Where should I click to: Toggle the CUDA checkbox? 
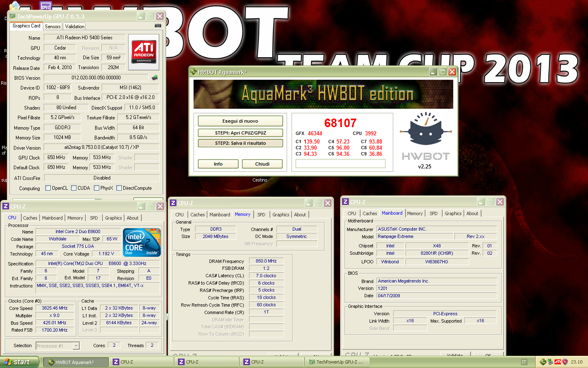(x=73, y=188)
